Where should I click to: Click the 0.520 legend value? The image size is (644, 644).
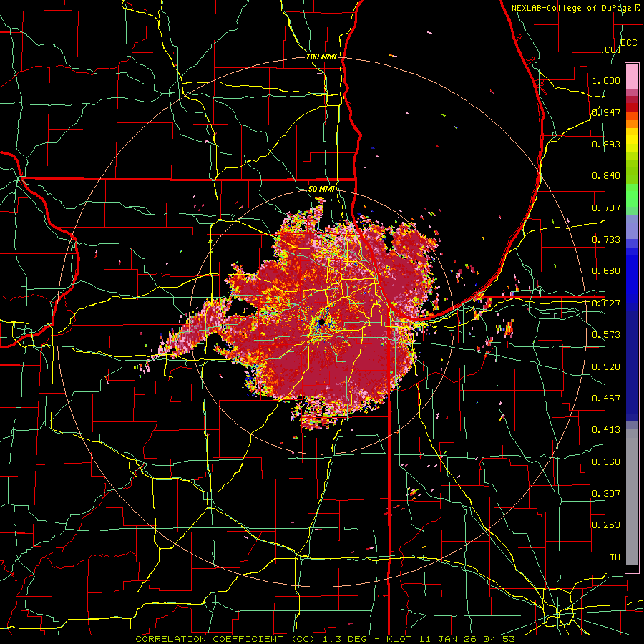[x=606, y=367]
